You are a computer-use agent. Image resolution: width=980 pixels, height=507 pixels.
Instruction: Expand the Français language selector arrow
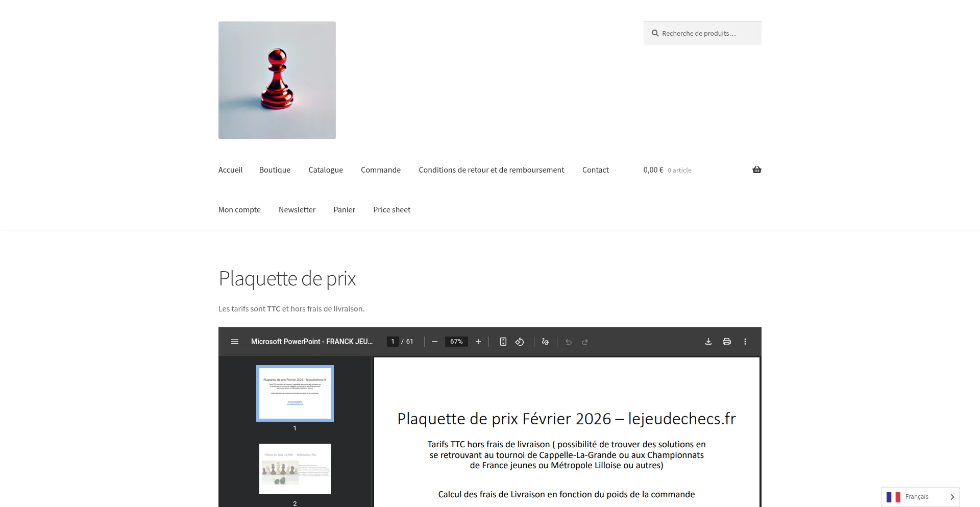click(x=952, y=497)
